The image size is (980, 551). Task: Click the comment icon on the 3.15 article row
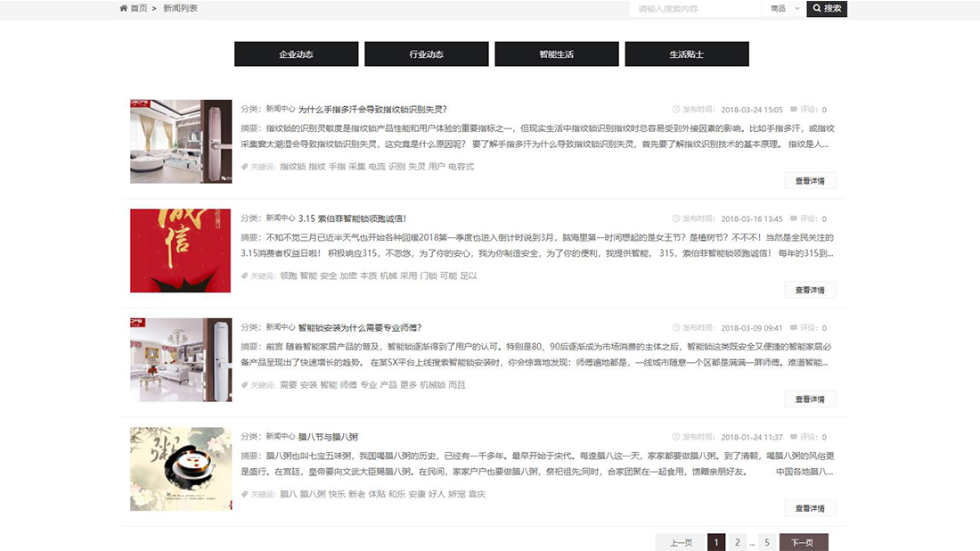click(x=793, y=216)
